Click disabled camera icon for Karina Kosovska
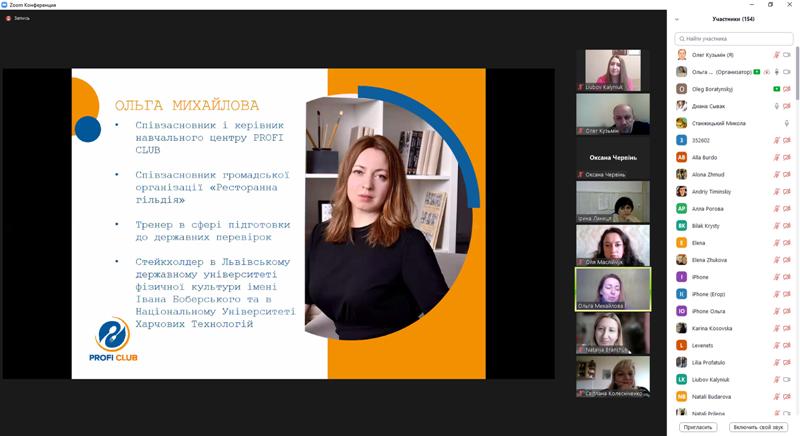800x436 pixels. (x=787, y=328)
